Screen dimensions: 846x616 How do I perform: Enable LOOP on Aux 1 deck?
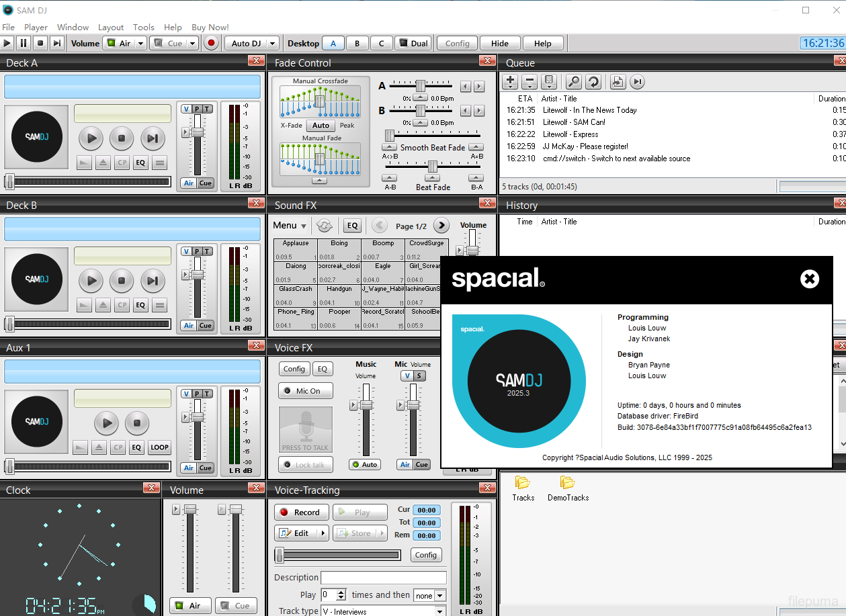pyautogui.click(x=159, y=447)
